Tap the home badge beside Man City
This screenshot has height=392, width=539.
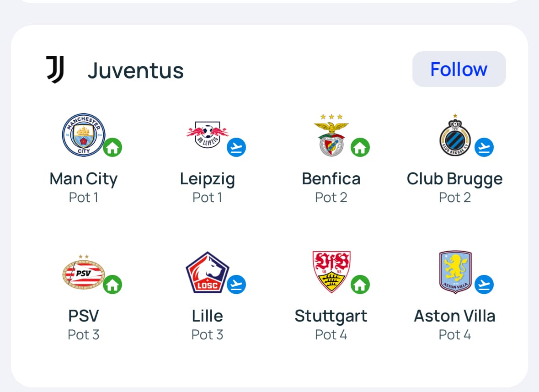[x=112, y=148]
